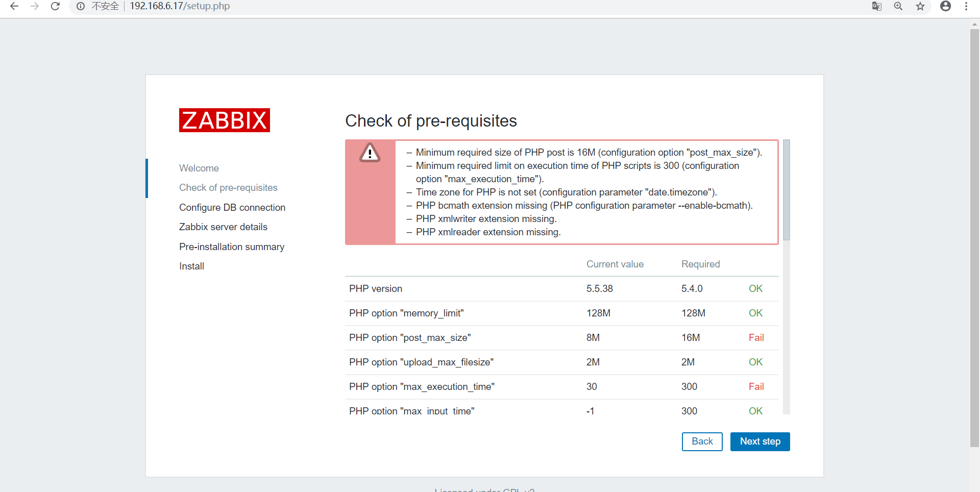Click the 'PHP option "post_max_size"' row label
The image size is (980, 492).
pos(410,338)
